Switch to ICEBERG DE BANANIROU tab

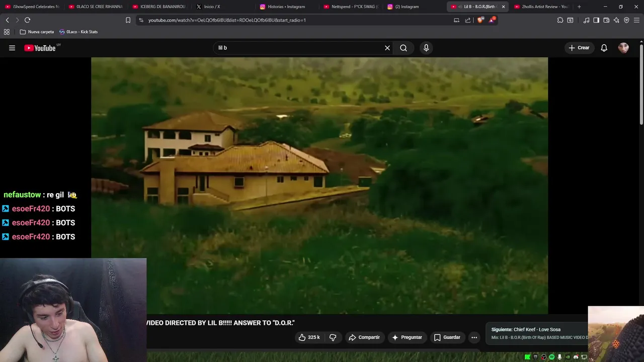point(159,7)
